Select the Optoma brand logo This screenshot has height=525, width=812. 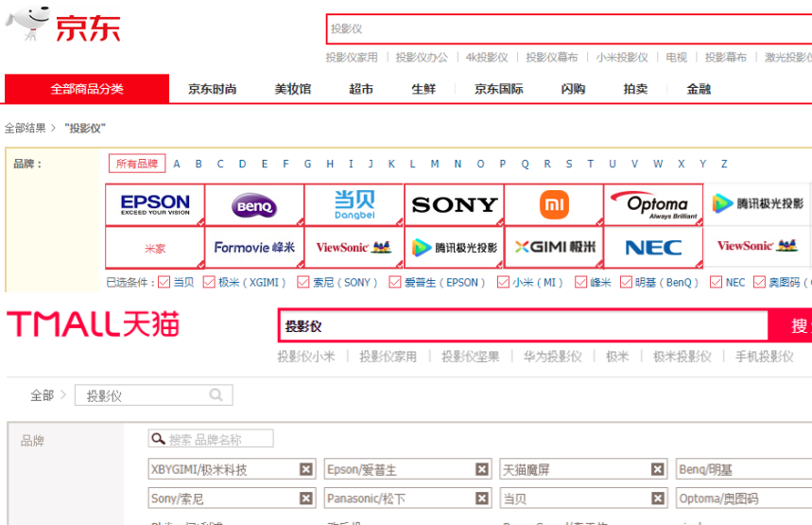coord(653,204)
